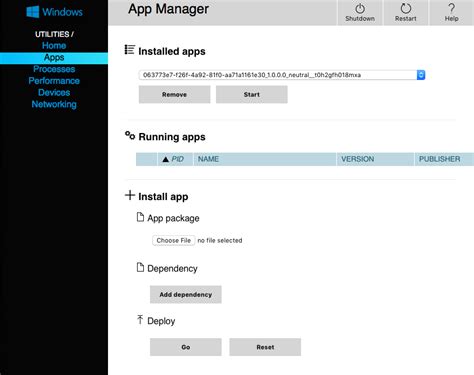Open the Networking page
The image size is (474, 375).
coord(54,104)
